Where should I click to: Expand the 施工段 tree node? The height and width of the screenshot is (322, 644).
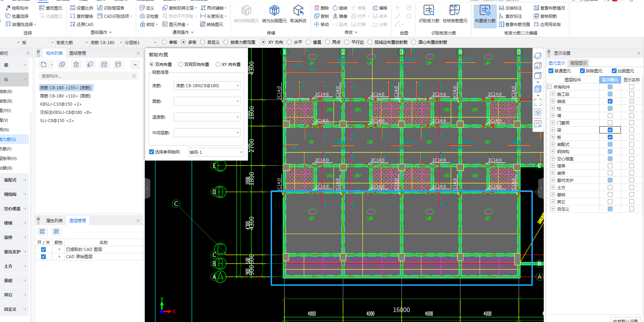553,94
